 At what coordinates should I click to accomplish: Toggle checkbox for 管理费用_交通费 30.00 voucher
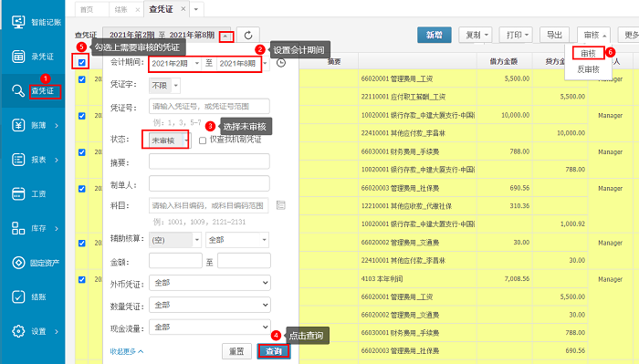point(82,243)
